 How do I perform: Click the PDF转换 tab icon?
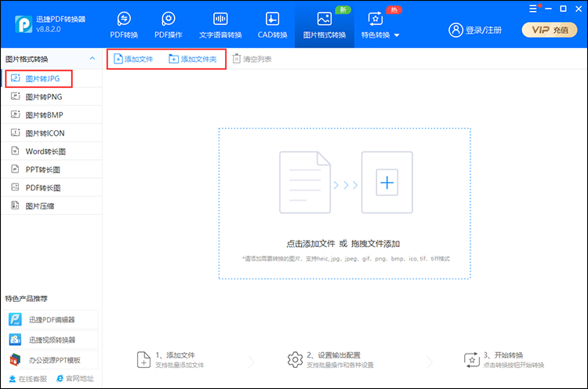point(124,18)
